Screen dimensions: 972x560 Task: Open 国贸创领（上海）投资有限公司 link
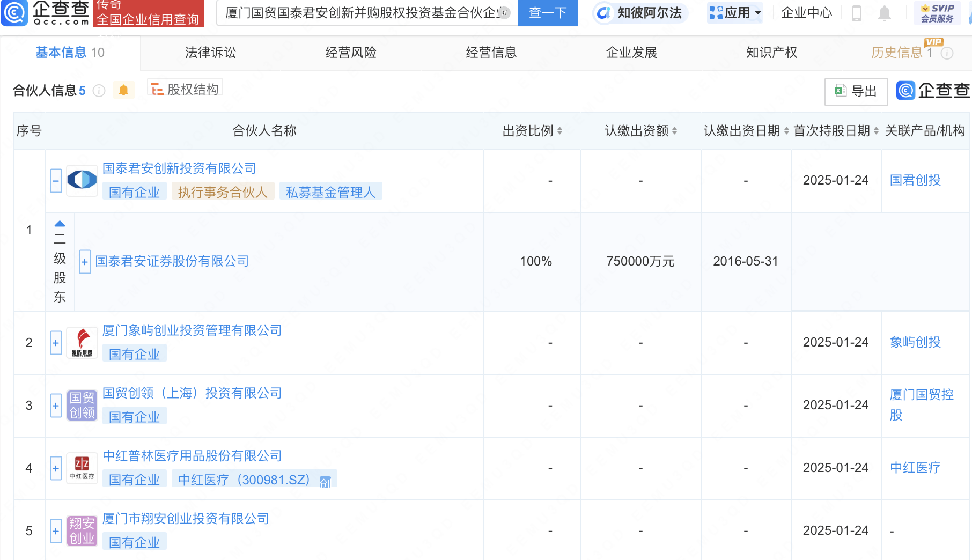coord(192,393)
